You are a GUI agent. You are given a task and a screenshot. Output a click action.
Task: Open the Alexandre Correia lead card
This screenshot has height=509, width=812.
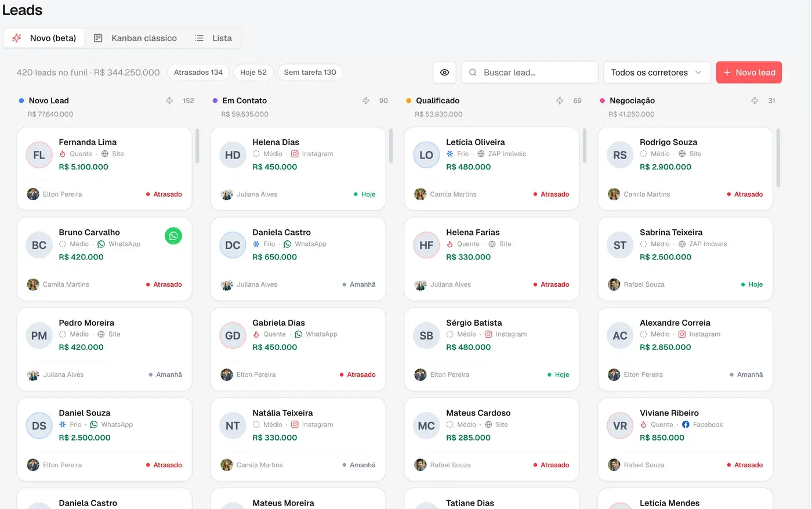[x=686, y=349]
